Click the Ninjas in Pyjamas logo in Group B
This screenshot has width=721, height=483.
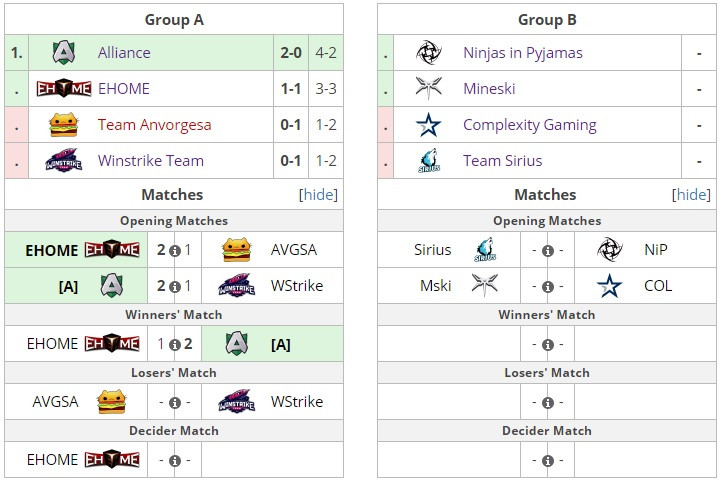(x=429, y=52)
